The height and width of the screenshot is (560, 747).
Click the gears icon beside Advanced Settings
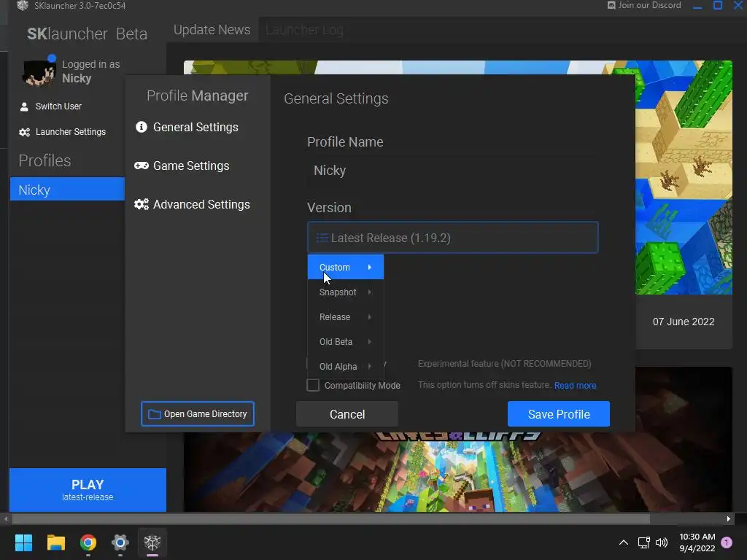[142, 204]
